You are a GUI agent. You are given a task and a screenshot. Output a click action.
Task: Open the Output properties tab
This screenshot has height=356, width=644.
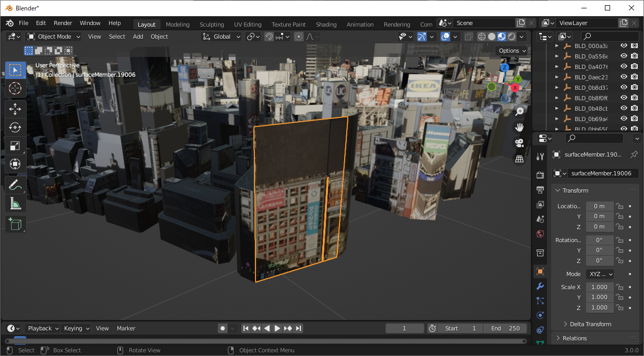click(540, 189)
